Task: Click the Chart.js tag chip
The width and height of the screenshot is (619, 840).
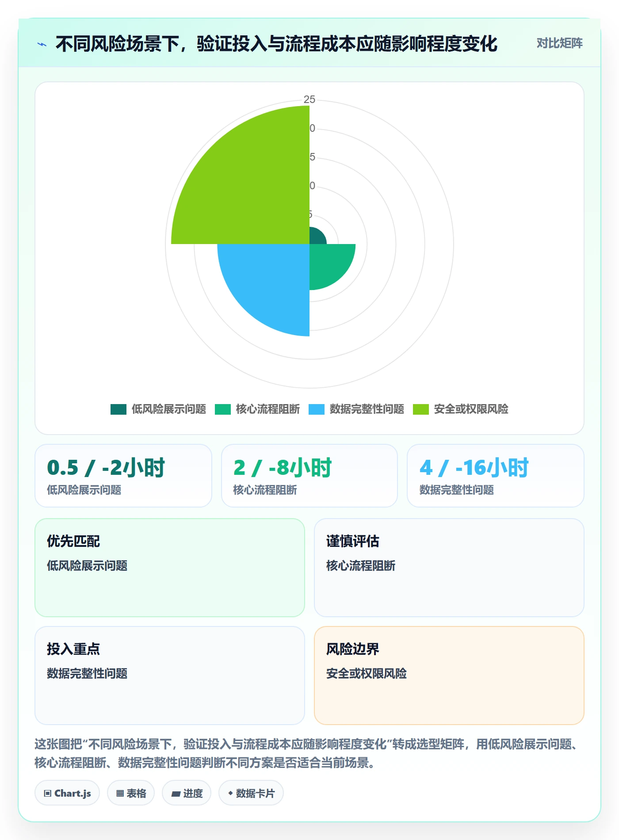Action: click(67, 793)
